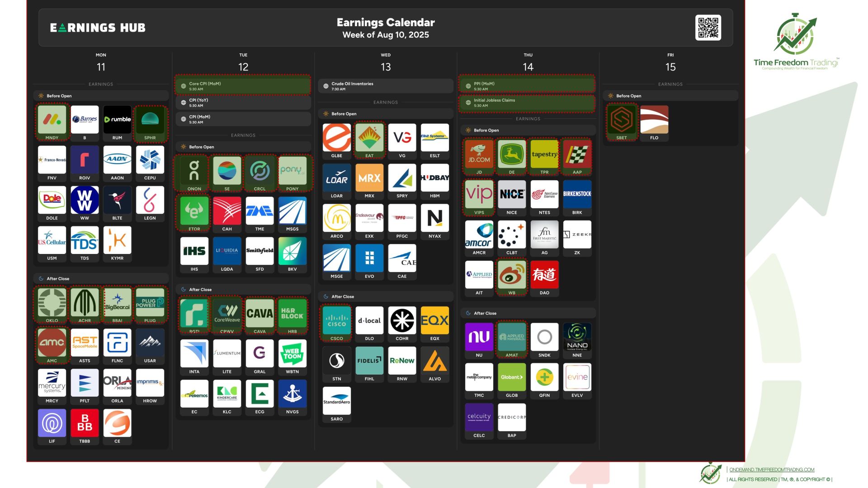Click the Earnings Hub logo
This screenshot has width=868, height=488.
click(98, 28)
